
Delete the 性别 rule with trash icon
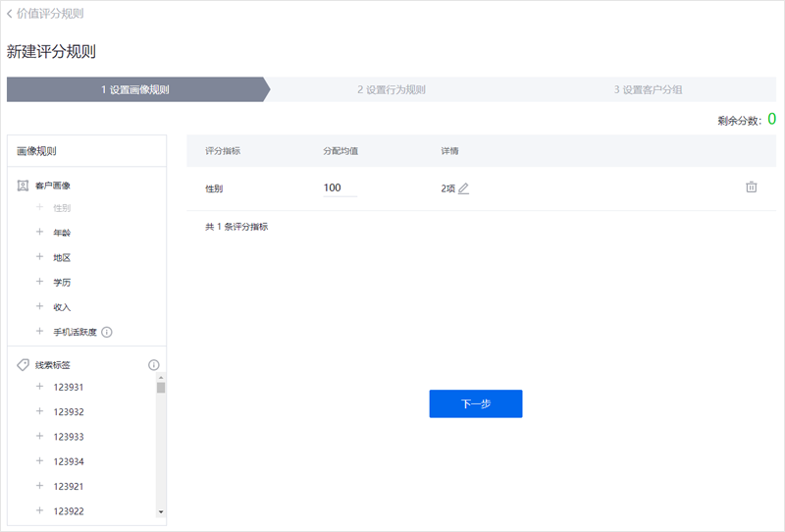[752, 187]
